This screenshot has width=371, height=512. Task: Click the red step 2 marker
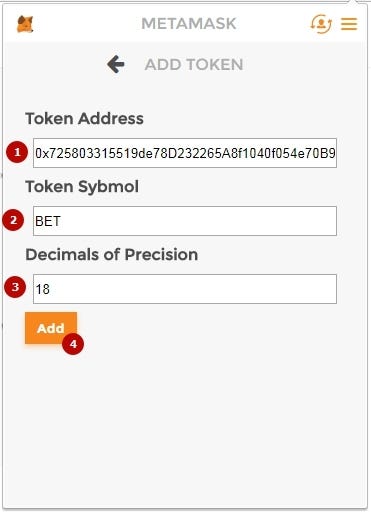[x=13, y=220]
